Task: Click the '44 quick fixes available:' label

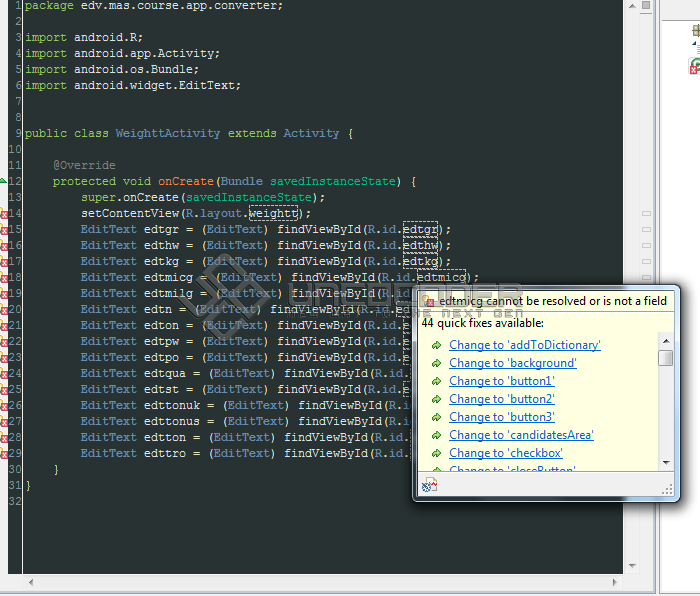Action: [x=483, y=323]
